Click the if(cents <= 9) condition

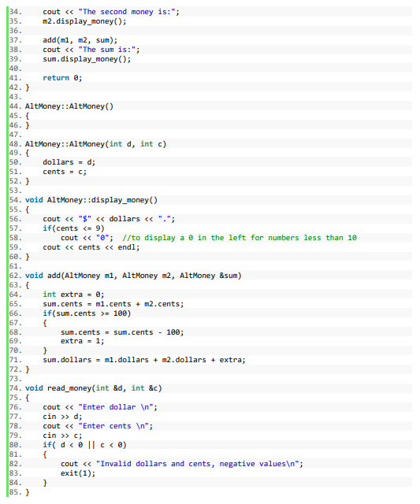click(73, 228)
